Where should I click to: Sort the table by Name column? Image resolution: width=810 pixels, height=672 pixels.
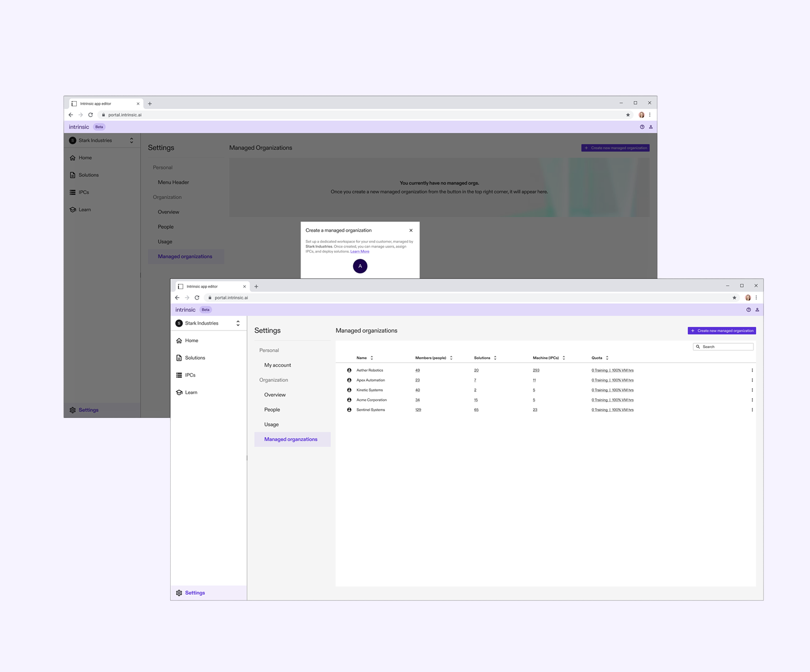[371, 357]
